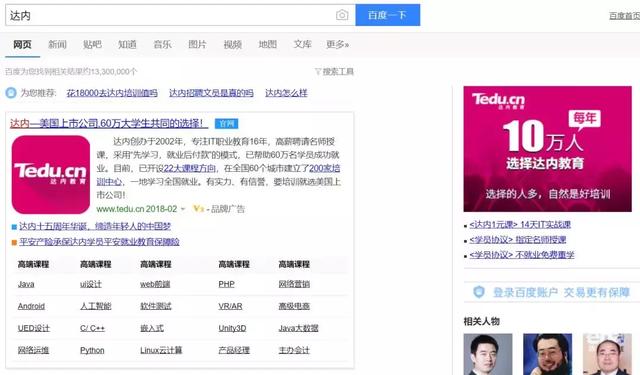Open suggestion 达内招聘文员是真的吗

[211, 93]
